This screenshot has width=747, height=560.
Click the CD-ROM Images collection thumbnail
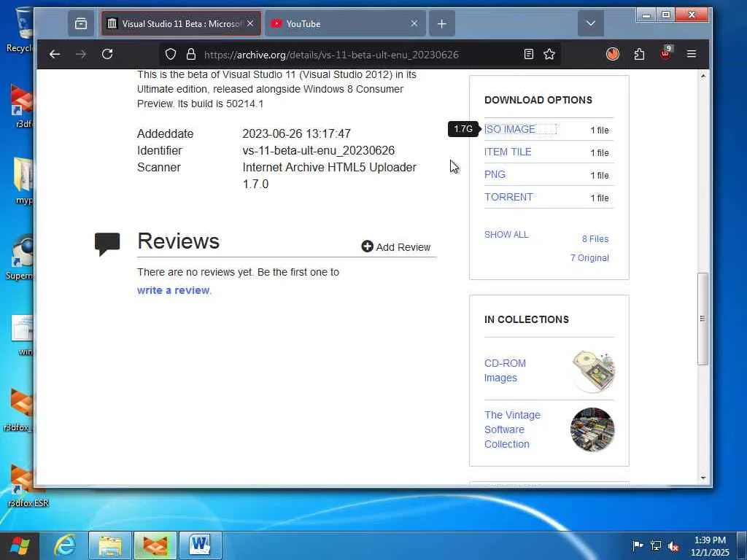tap(592, 371)
